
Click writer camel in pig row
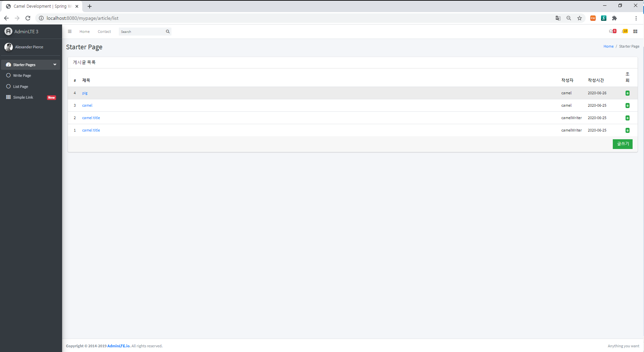(x=566, y=93)
